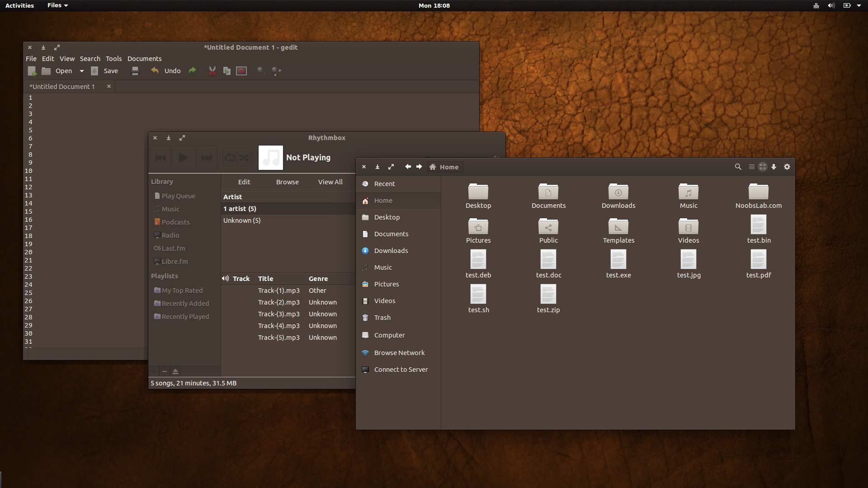Toggle repeat playback in Rhythmbox
868x488 pixels.
230,157
